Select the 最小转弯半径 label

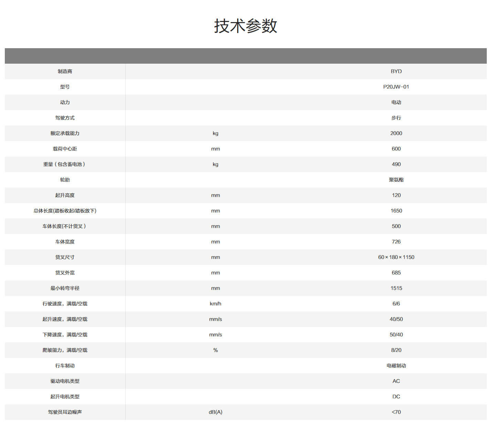pos(65,288)
